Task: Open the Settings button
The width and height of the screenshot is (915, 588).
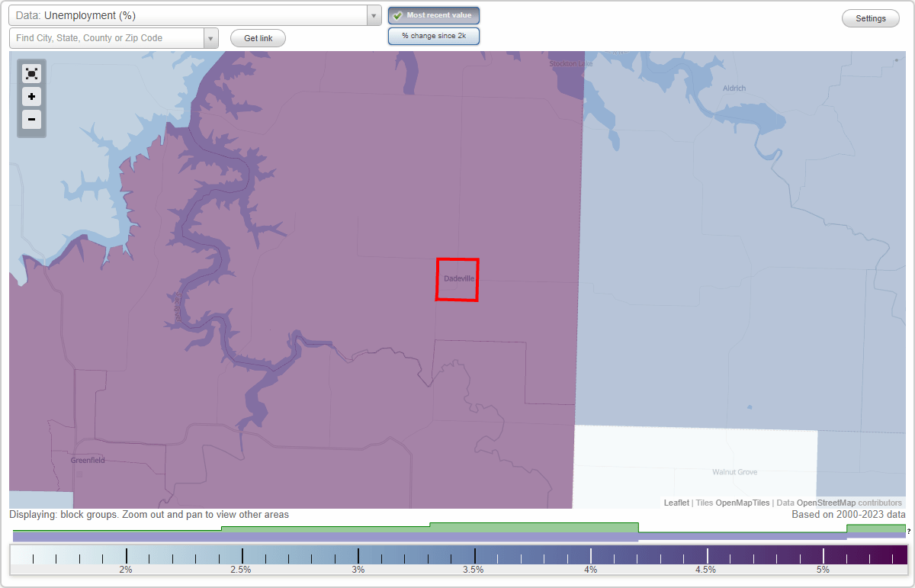Action: pyautogui.click(x=871, y=19)
